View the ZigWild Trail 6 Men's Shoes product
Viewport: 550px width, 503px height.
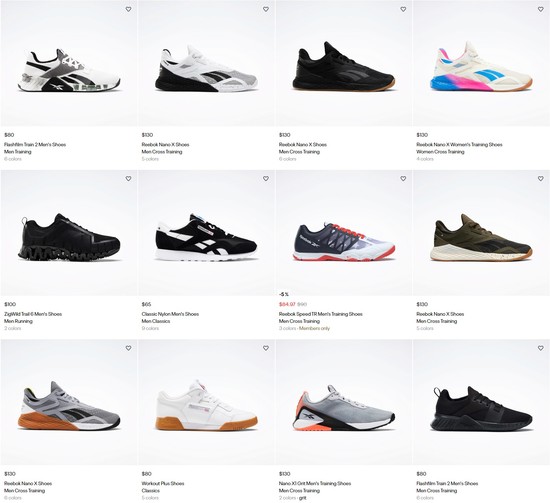pyautogui.click(x=33, y=314)
